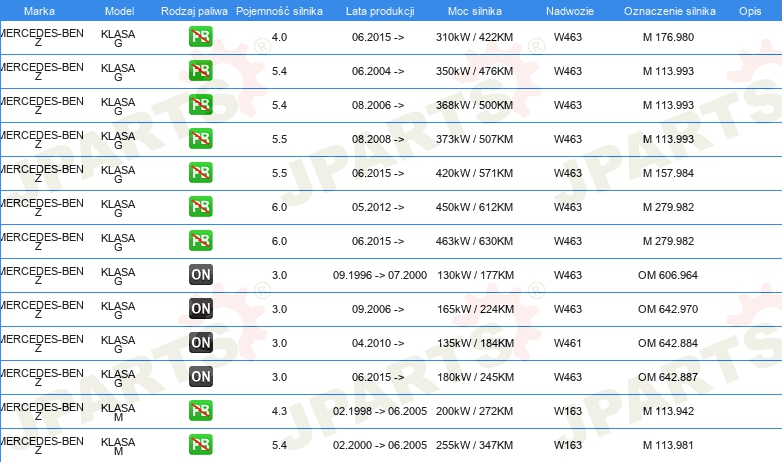Click power value 368kW / 500KM
Image resolution: width=782 pixels, height=462 pixels.
click(x=474, y=105)
